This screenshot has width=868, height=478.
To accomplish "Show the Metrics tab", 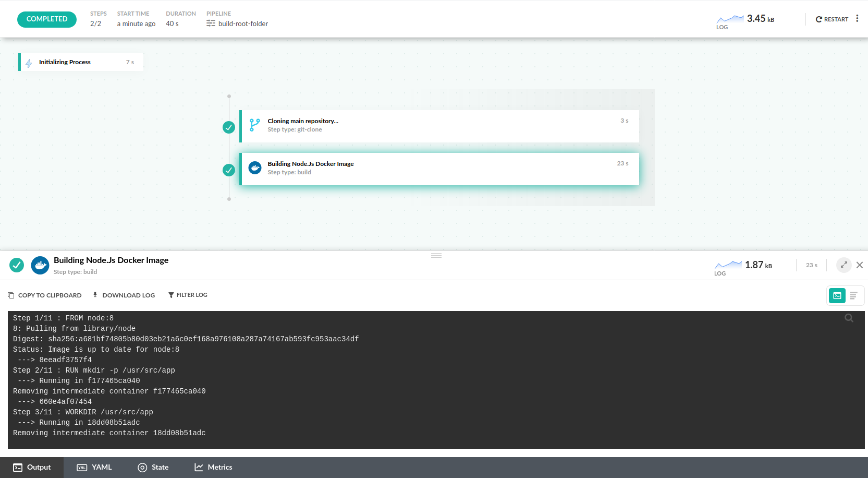I will [x=213, y=468].
